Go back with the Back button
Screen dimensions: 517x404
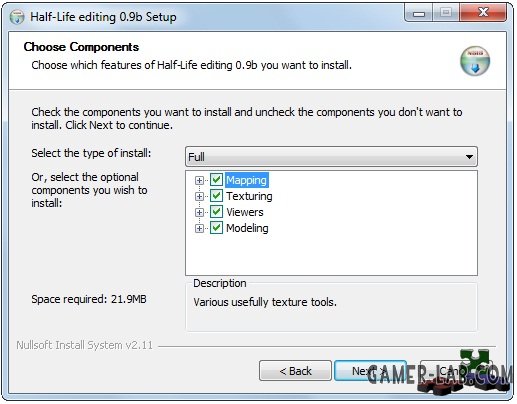point(295,371)
